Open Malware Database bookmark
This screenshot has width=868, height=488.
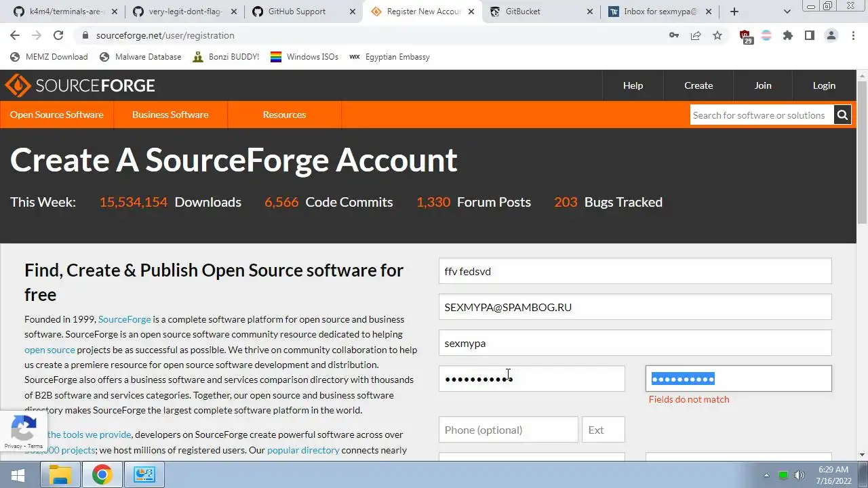[140, 57]
